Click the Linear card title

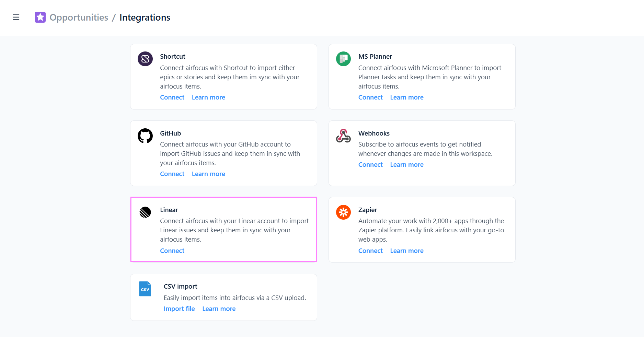(x=169, y=210)
